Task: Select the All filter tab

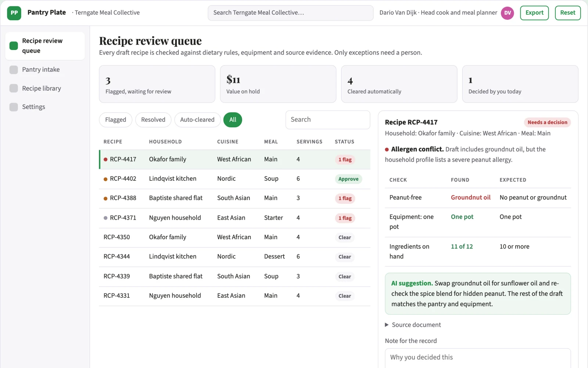Action: [x=233, y=120]
